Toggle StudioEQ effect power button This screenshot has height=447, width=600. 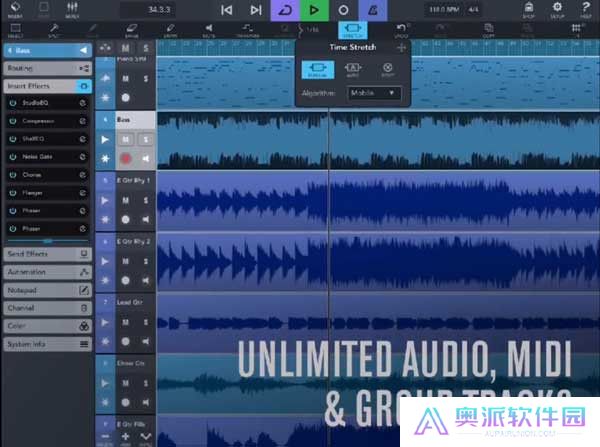[x=13, y=103]
